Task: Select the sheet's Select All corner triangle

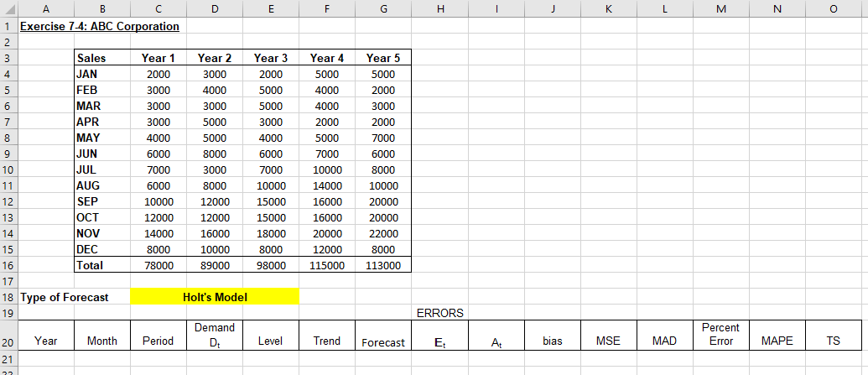Action: [x=9, y=9]
